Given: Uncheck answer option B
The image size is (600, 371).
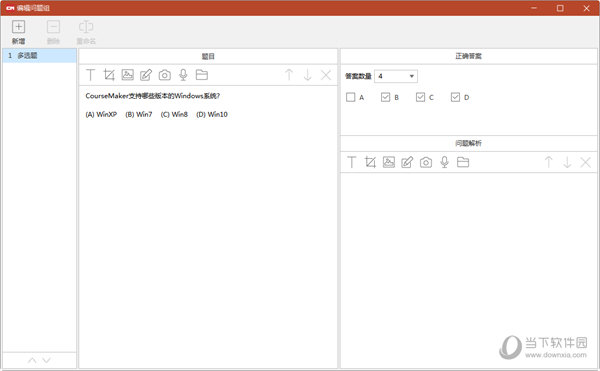Looking at the screenshot, I should [x=385, y=97].
